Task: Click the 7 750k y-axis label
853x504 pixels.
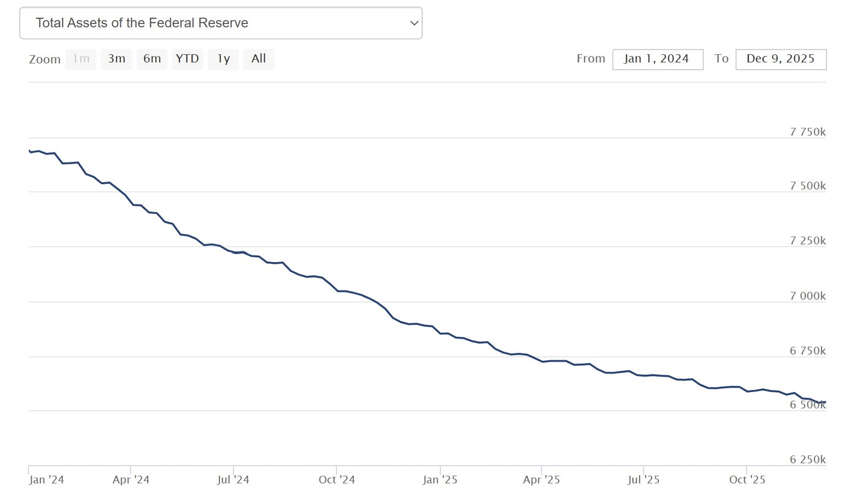Action: click(x=807, y=132)
